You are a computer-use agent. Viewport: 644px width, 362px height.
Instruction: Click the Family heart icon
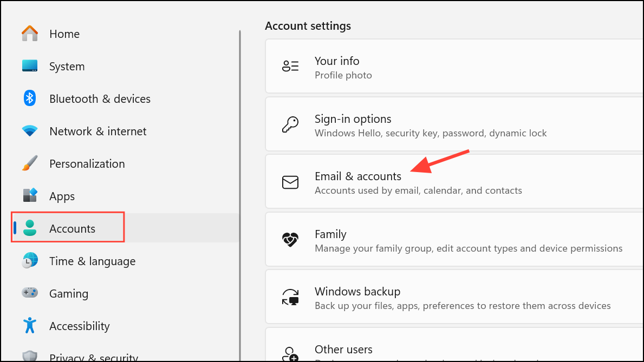[x=290, y=239]
